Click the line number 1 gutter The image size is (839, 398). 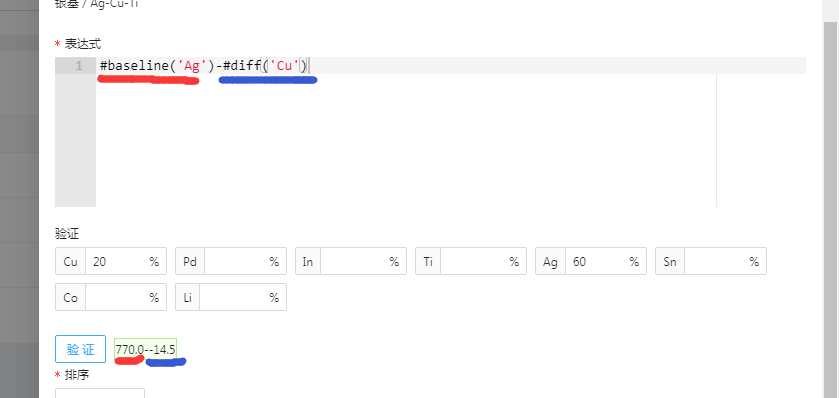75,66
